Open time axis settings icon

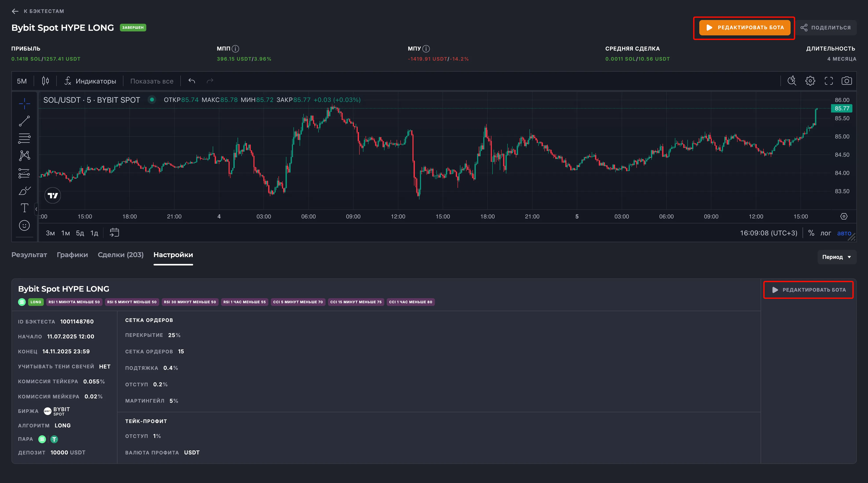[x=844, y=216]
